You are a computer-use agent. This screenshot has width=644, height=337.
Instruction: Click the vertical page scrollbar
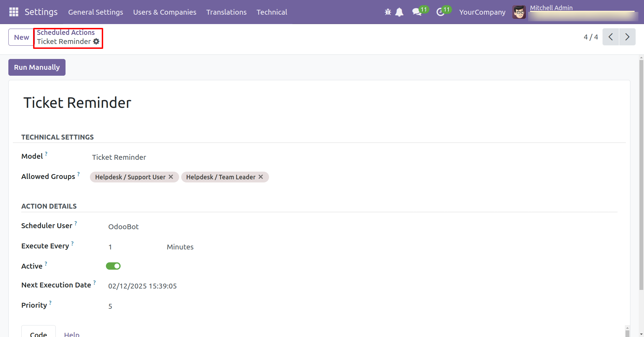641,174
